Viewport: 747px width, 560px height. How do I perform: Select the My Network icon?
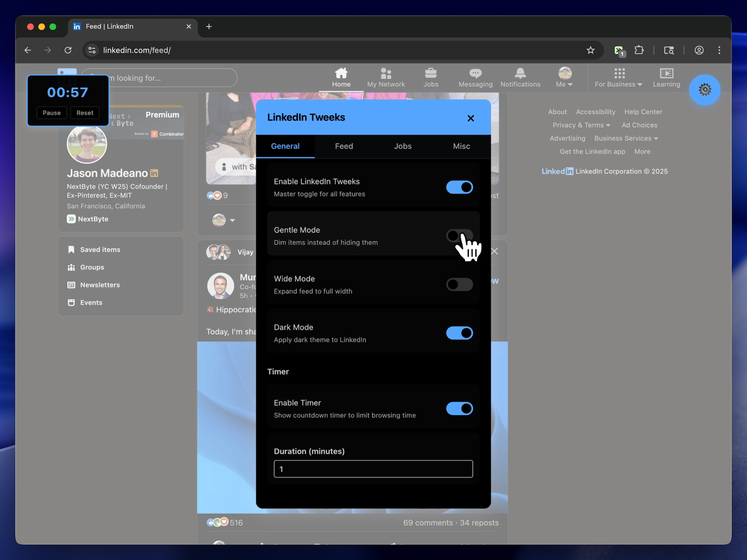tap(386, 76)
